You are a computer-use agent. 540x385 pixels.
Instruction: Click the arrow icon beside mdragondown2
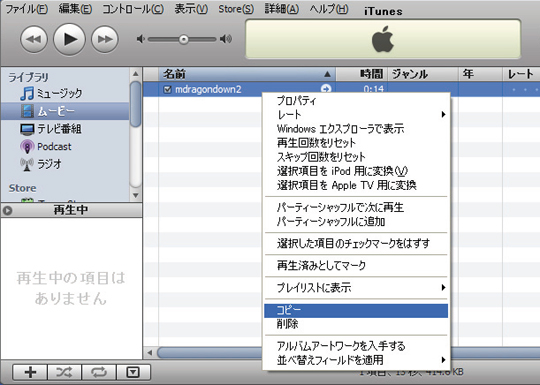[x=325, y=89]
